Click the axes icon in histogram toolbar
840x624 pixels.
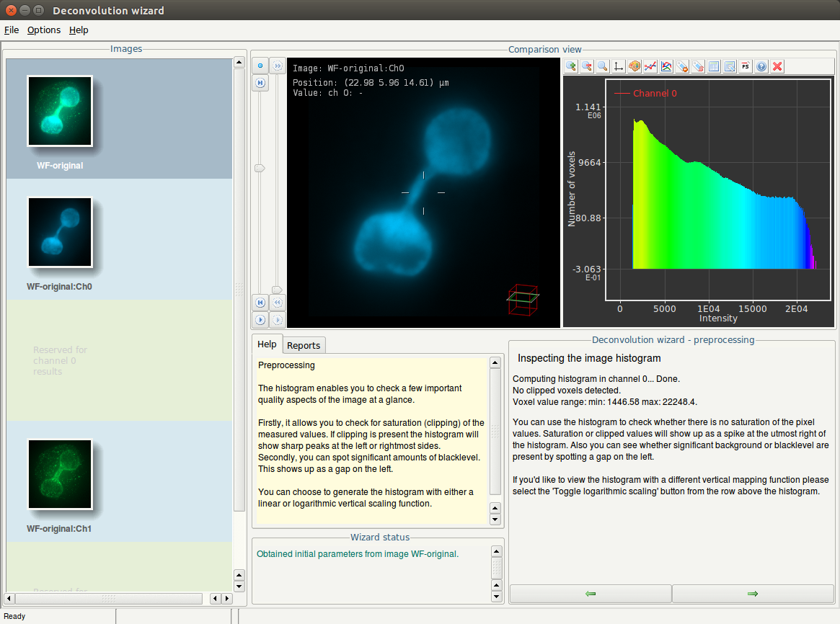pyautogui.click(x=619, y=66)
